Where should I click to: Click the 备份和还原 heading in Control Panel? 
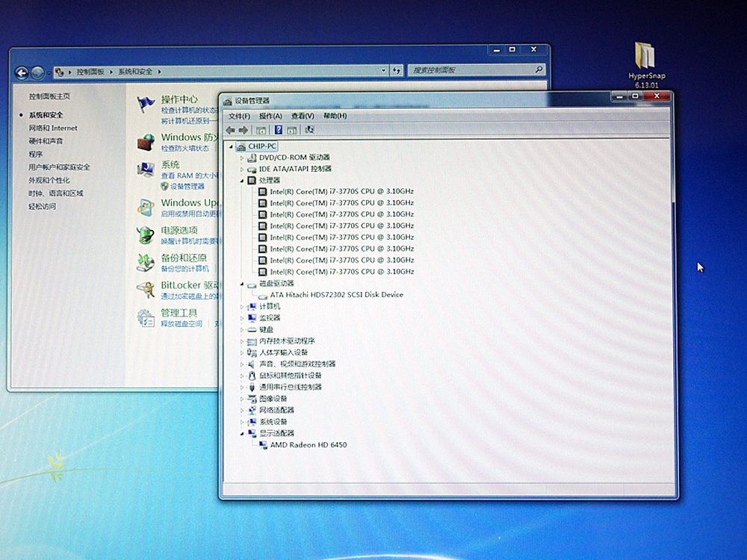click(184, 258)
